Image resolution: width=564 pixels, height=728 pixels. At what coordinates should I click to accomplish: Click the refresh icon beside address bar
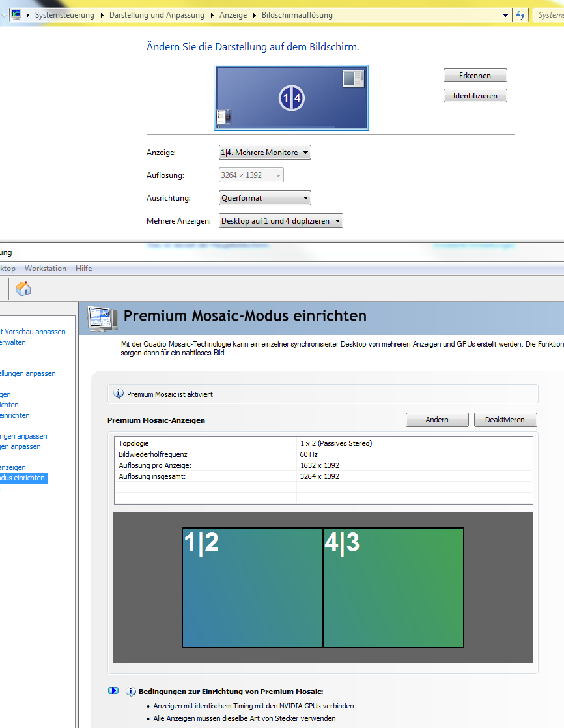520,15
